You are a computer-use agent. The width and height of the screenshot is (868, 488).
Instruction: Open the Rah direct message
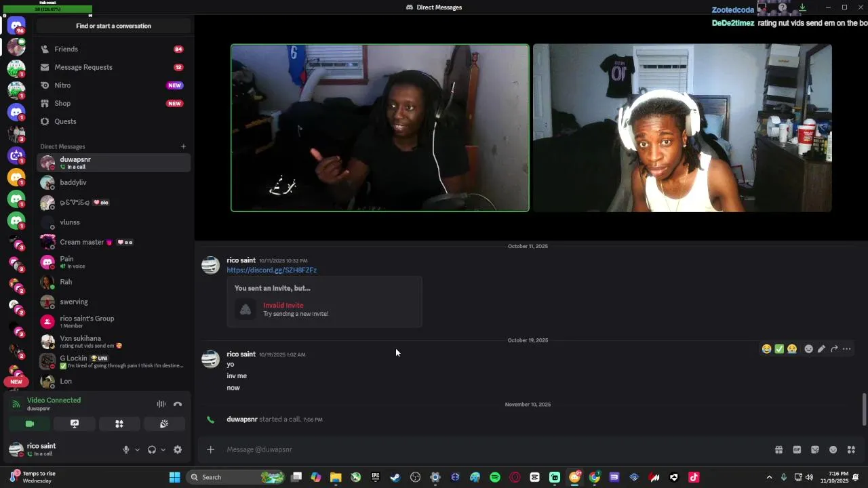(113, 282)
